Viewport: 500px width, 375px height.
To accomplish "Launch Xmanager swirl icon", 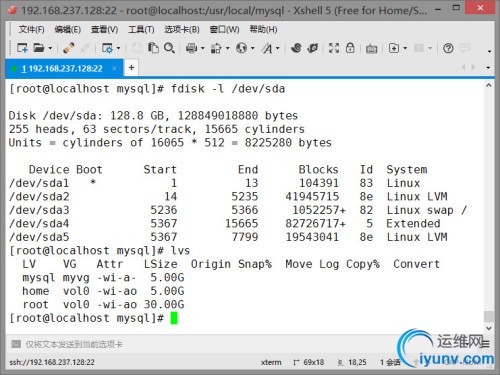I will [x=296, y=48].
